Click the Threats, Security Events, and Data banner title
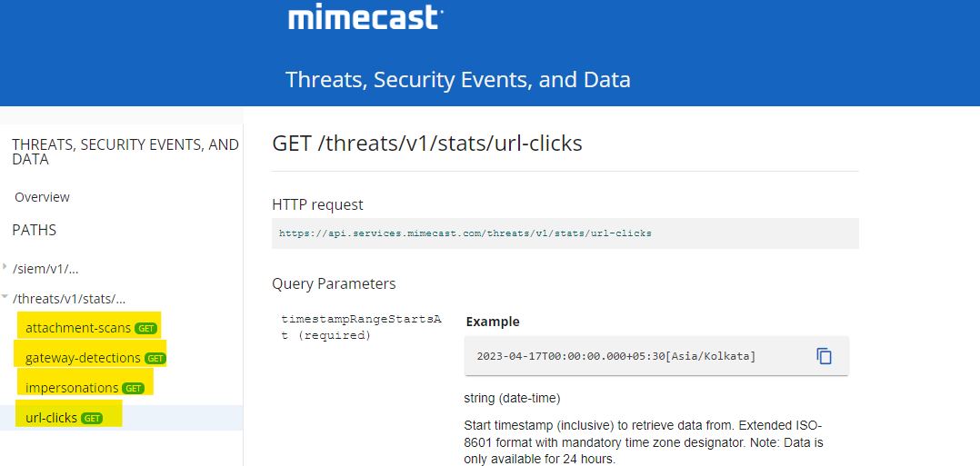Viewport: 980px width, 466px height. pyautogui.click(x=457, y=79)
